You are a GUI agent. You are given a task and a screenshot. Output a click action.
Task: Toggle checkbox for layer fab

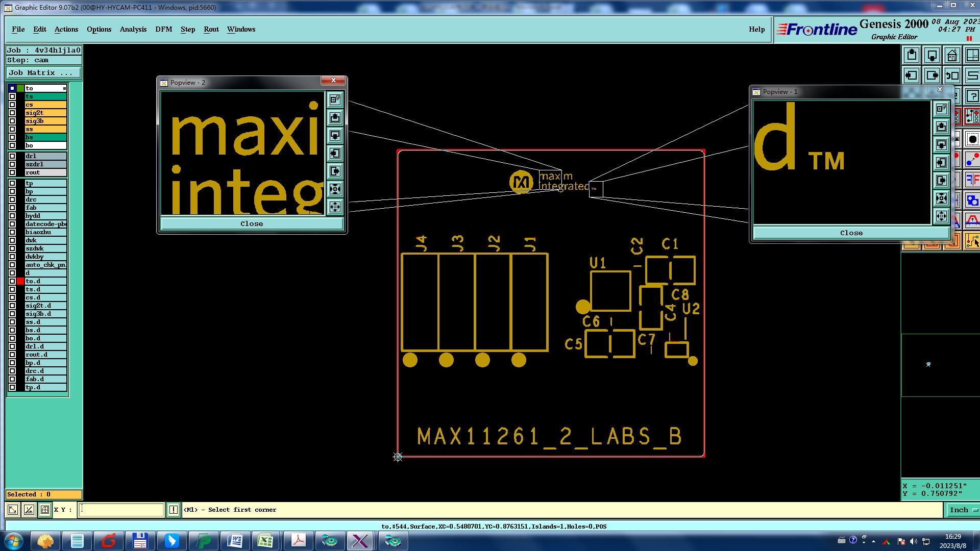(12, 208)
